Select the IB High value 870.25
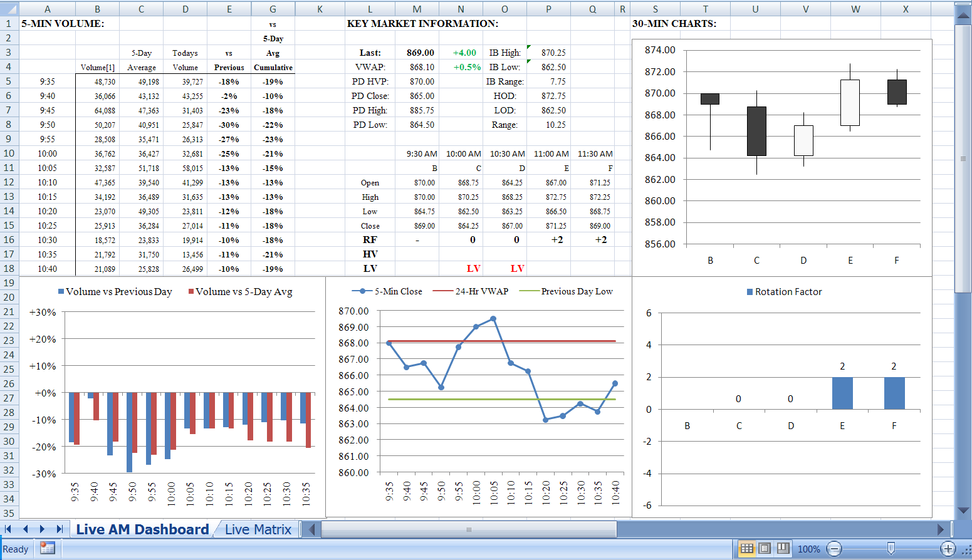Image resolution: width=972 pixels, height=560 pixels. tap(548, 53)
